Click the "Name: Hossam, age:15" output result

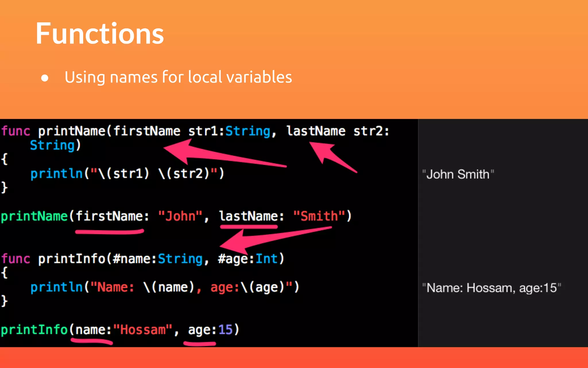coord(492,288)
